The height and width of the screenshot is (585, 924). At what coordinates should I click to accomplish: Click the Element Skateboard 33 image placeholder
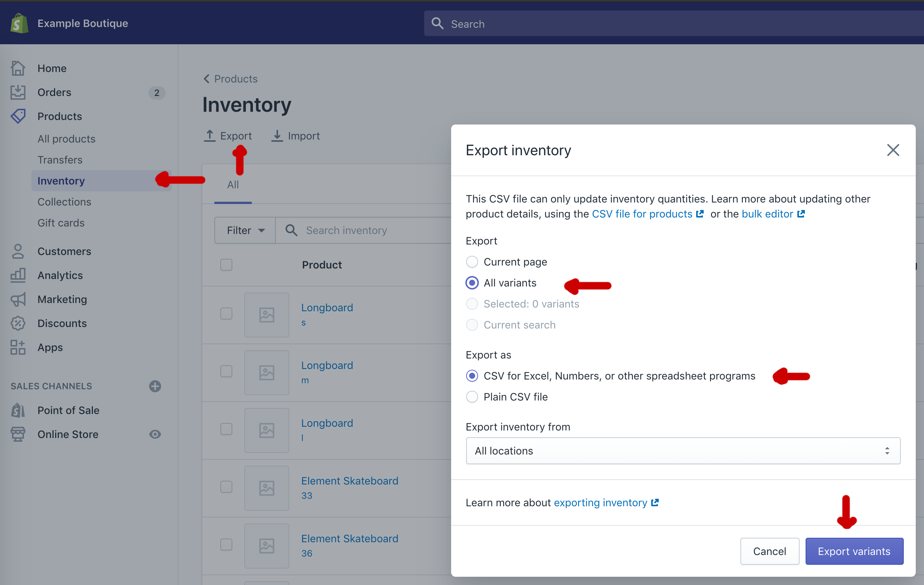(267, 488)
